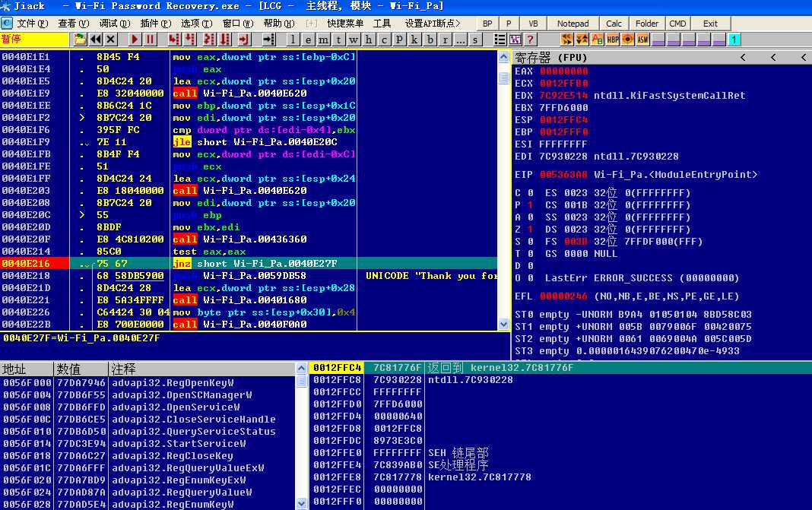Click the BP button
812x510 pixels.
pos(487,24)
